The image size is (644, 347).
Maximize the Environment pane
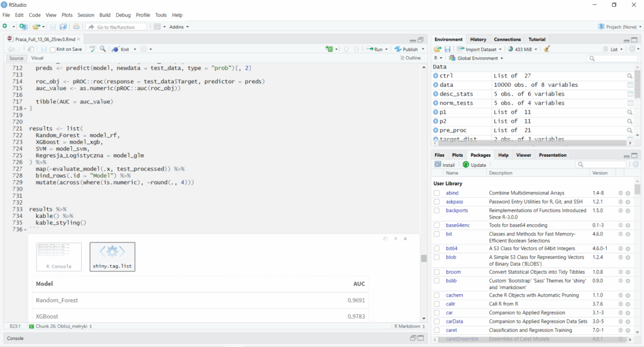point(634,40)
